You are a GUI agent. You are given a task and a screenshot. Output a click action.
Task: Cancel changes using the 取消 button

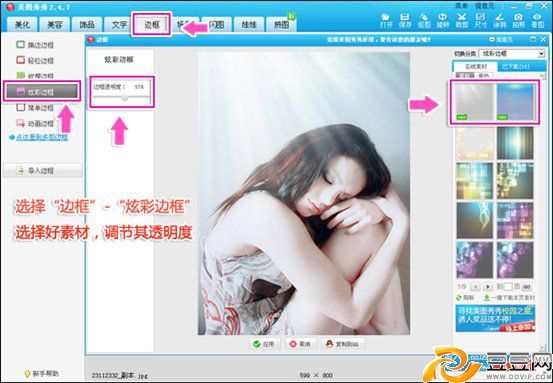(300, 344)
